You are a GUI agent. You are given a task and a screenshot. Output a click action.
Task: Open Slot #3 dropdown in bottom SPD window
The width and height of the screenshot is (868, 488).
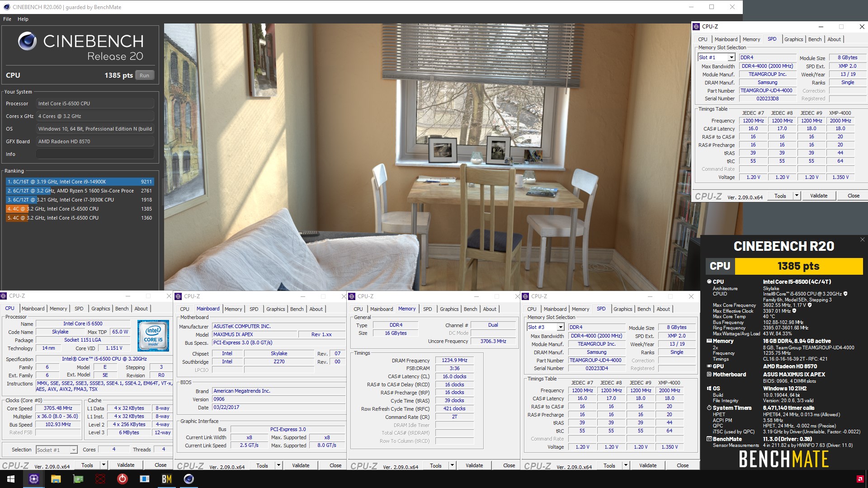point(561,327)
